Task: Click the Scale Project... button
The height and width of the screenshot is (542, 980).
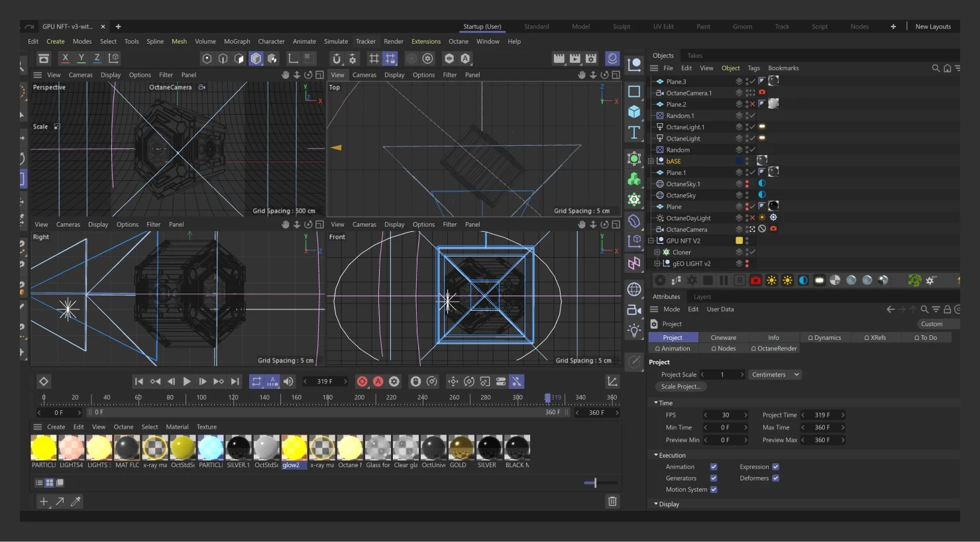Action: point(680,387)
